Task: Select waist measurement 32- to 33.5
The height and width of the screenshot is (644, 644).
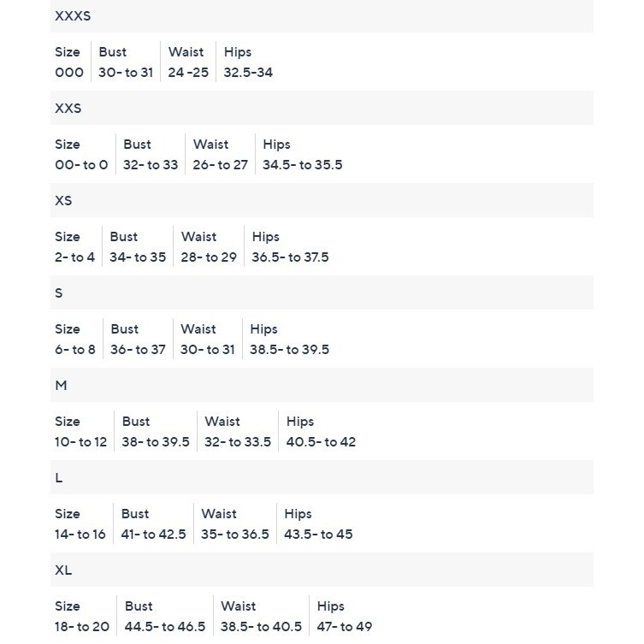Action: [238, 442]
